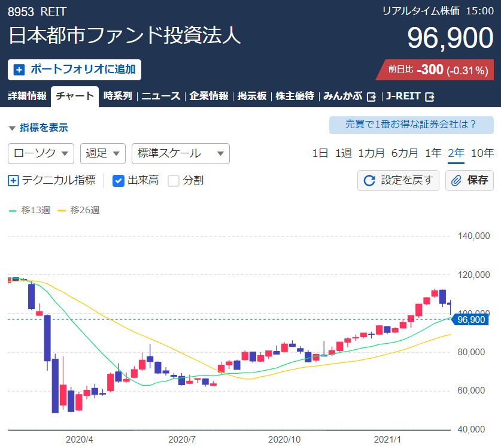Go to the ニュース tab
This screenshot has height=448, width=501.
pyautogui.click(x=161, y=96)
